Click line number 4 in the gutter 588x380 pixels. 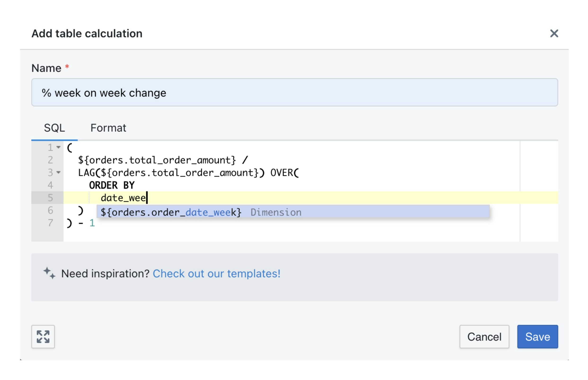pyautogui.click(x=50, y=185)
